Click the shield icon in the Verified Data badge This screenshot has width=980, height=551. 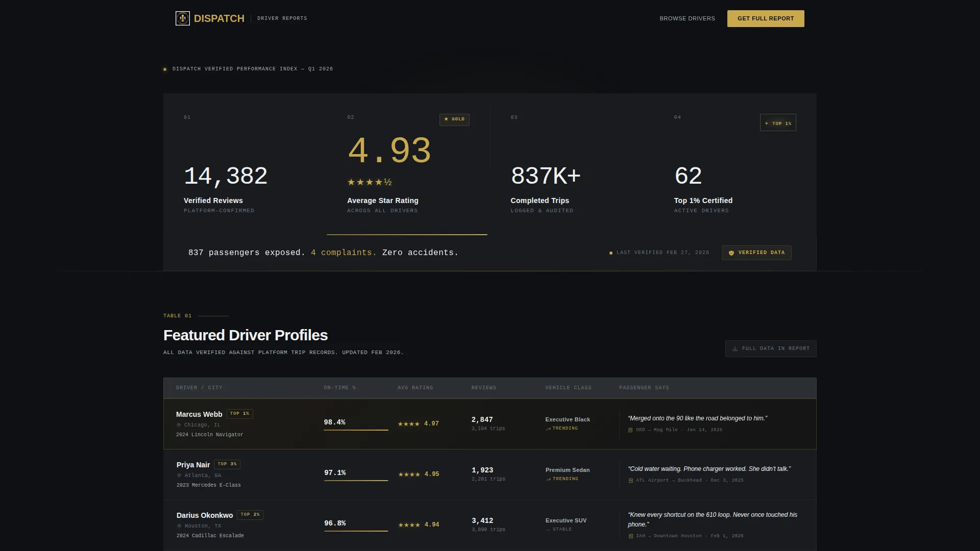(731, 253)
